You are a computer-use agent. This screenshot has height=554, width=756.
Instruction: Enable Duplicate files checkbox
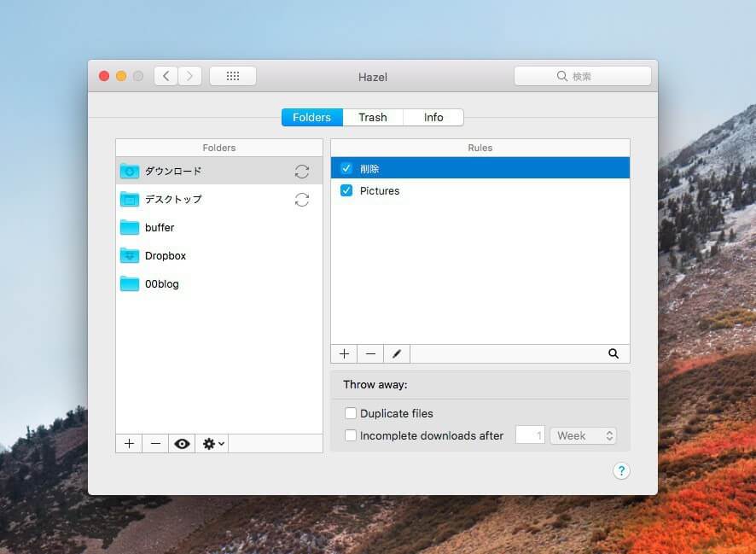[x=351, y=413]
